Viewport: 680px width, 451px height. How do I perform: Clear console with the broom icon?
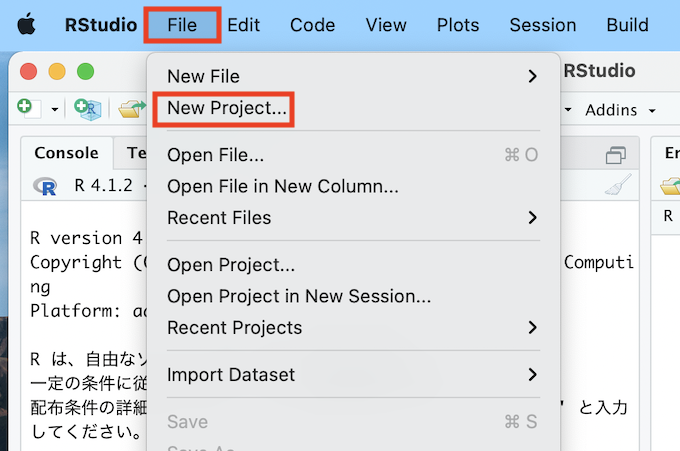[618, 185]
